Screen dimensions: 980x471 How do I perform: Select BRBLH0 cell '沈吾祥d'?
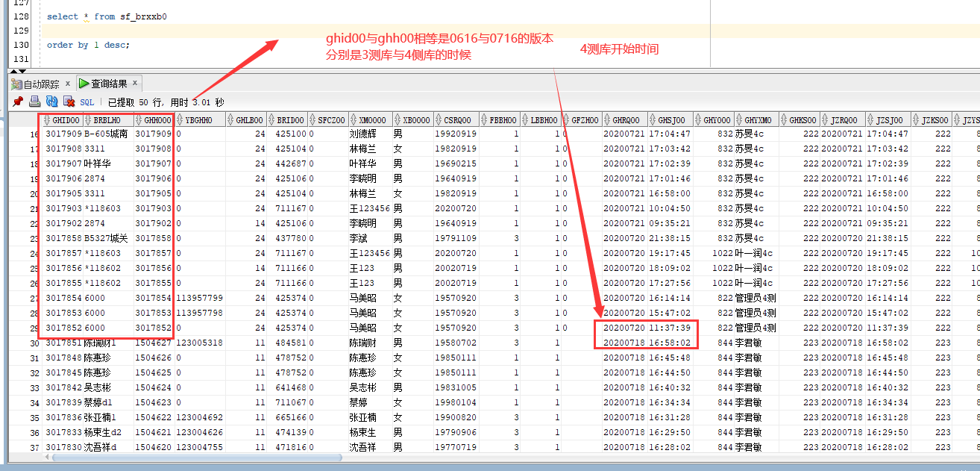[108, 448]
